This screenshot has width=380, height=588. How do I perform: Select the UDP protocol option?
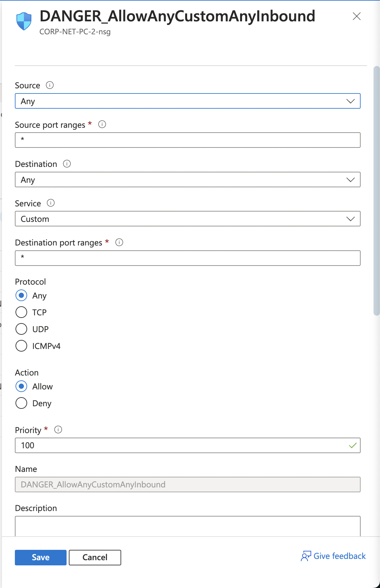[x=21, y=329]
